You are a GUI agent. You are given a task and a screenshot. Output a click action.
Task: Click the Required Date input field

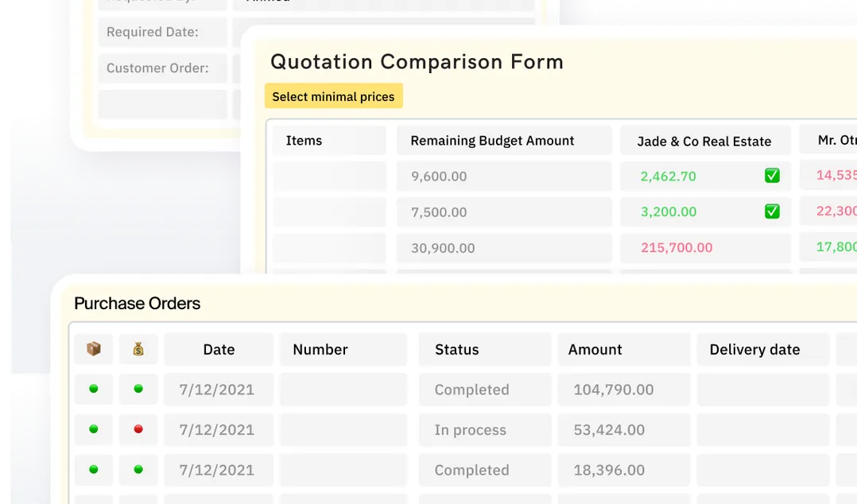(x=162, y=32)
